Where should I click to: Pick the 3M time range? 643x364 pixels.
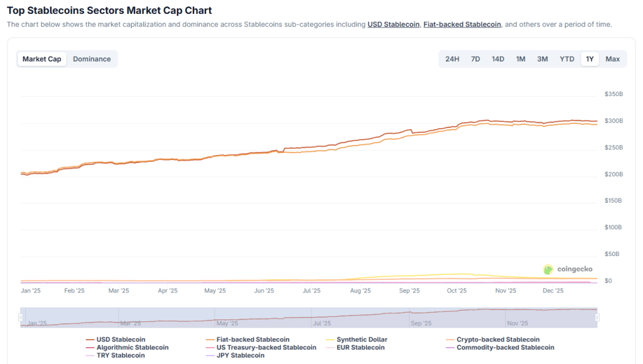(543, 59)
